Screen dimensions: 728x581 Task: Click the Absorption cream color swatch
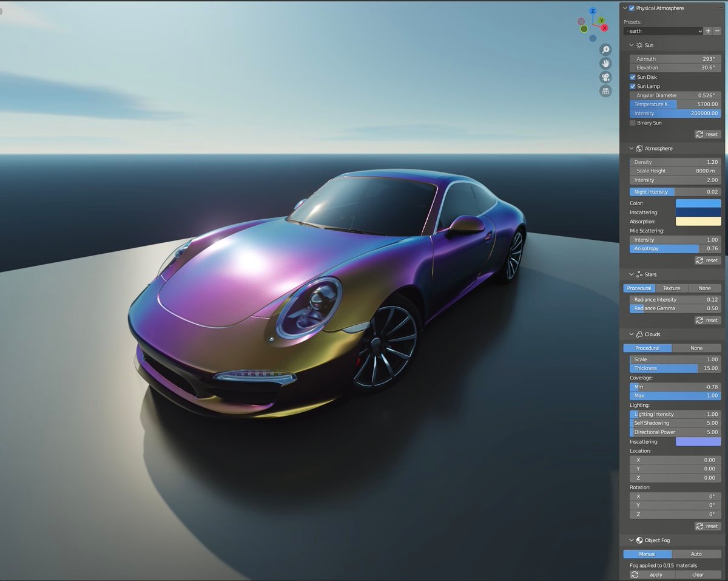tap(698, 222)
